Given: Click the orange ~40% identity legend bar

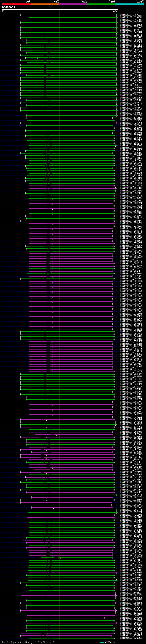Looking at the screenshot, I should point(45,4).
